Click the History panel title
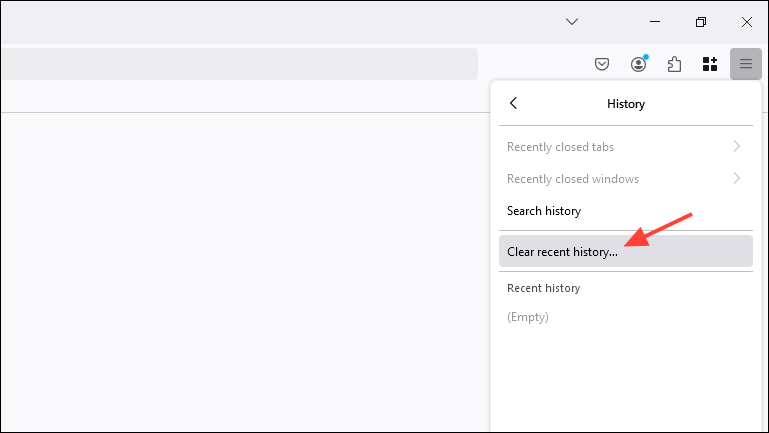This screenshot has height=433, width=769. pos(626,103)
